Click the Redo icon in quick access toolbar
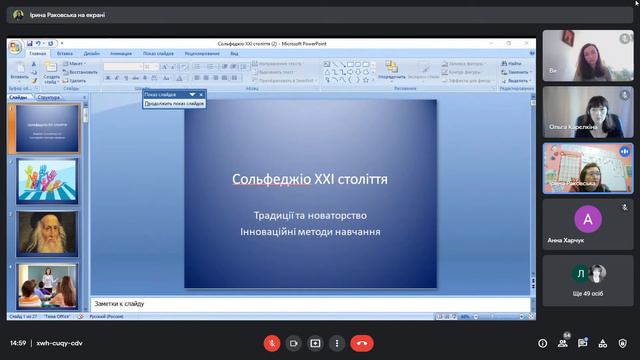This screenshot has width=640, height=360. click(x=51, y=43)
